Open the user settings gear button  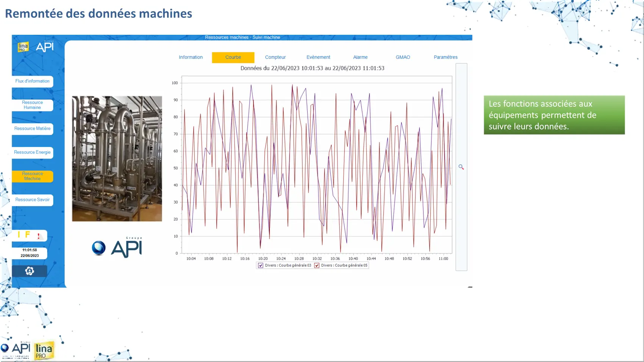tap(30, 271)
